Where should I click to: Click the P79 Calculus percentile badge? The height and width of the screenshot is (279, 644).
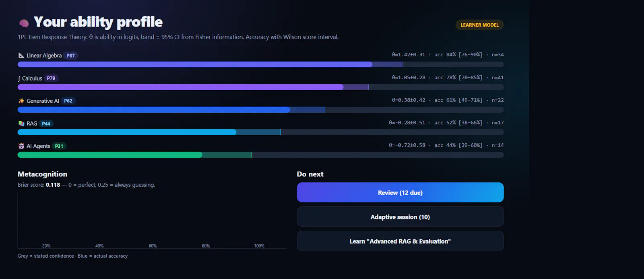(x=51, y=79)
